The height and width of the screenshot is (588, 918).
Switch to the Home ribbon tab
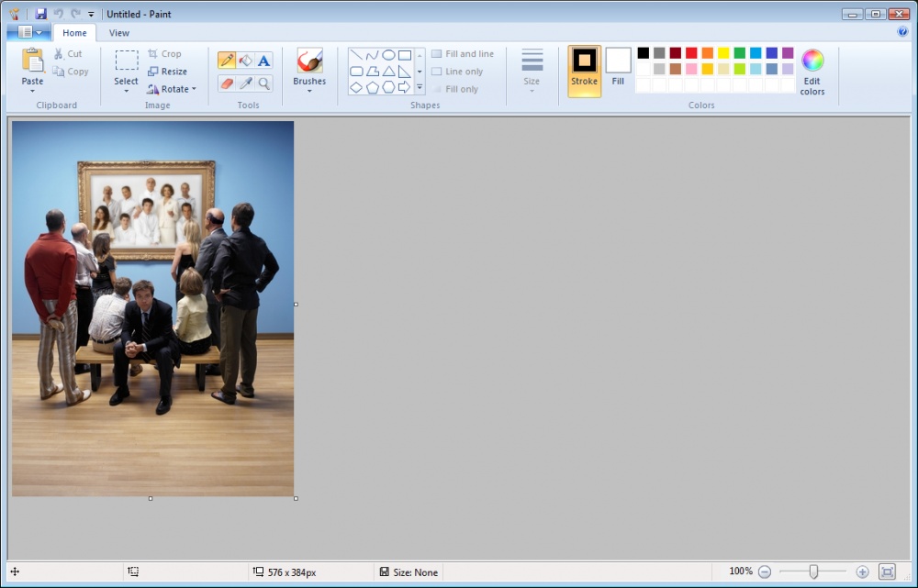click(x=75, y=33)
